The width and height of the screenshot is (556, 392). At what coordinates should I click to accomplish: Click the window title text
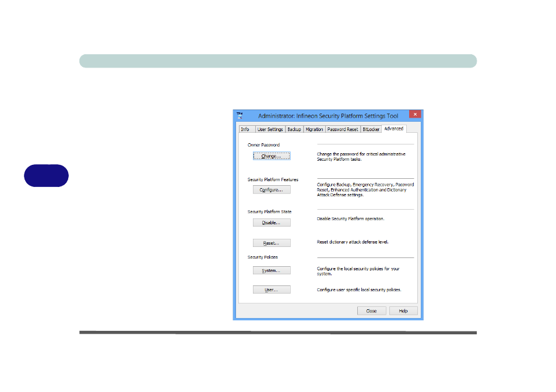(328, 116)
